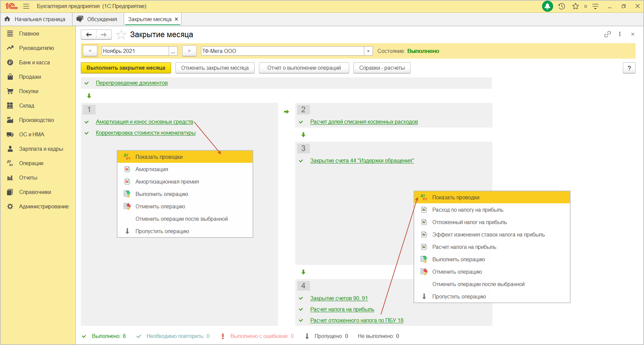
Task: Choose Показать проводки in right menu
Action: click(492, 197)
